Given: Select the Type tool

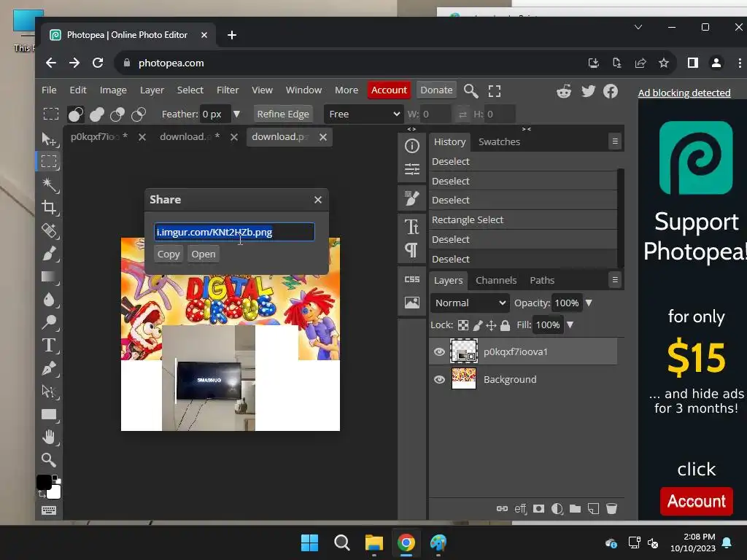Looking at the screenshot, I should 49,345.
